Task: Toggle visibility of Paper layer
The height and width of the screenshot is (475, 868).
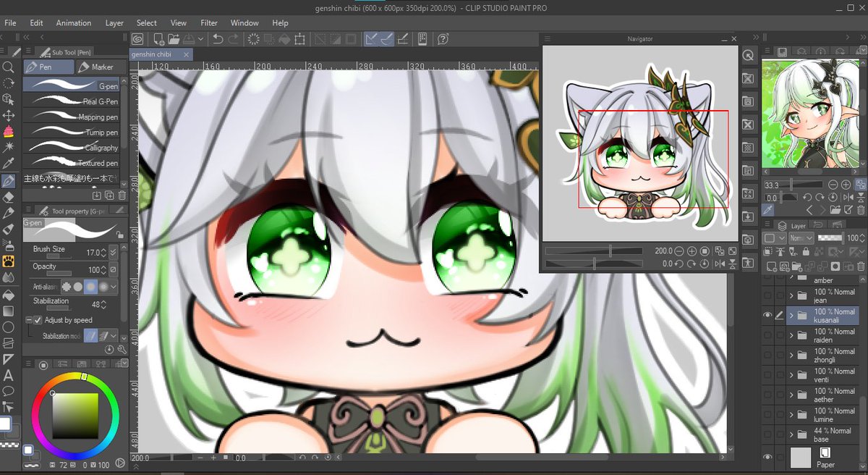Action: 767,457
